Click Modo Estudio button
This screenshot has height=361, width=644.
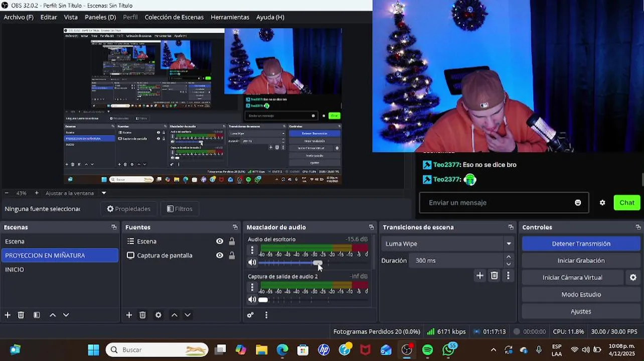581,294
